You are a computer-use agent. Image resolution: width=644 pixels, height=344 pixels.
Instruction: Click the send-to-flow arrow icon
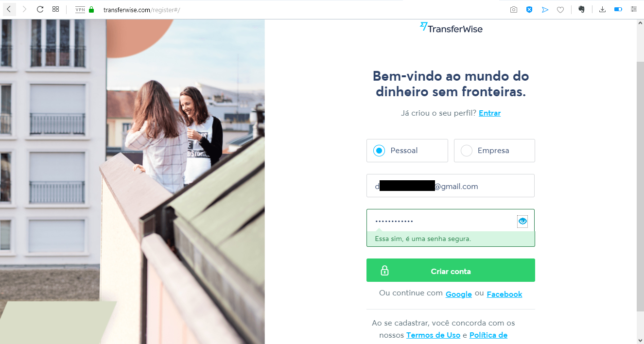tap(545, 9)
